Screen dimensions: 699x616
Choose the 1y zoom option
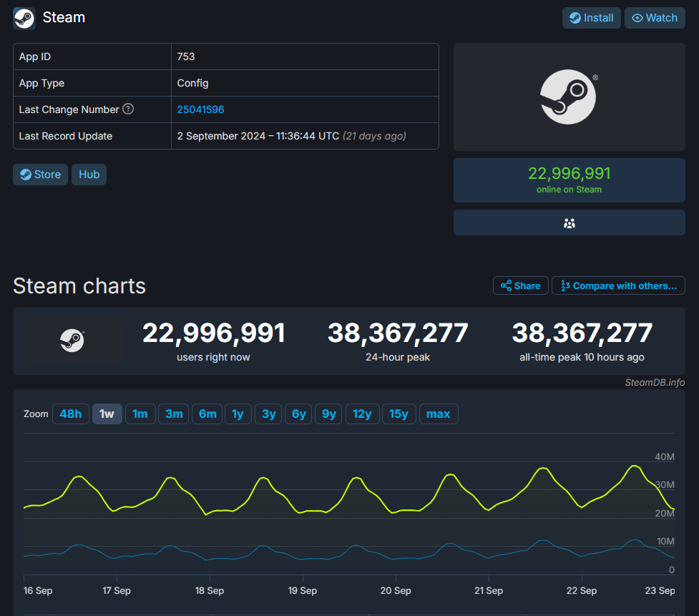coord(238,414)
